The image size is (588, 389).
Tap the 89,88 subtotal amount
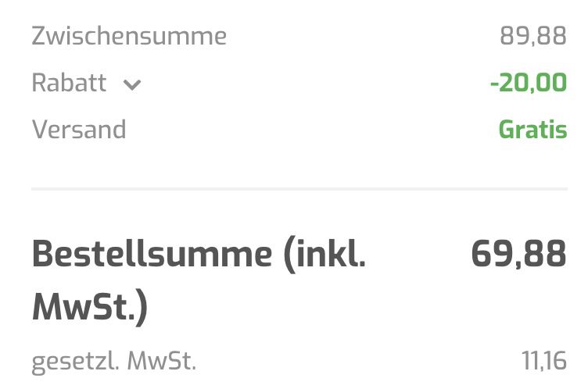coord(533,37)
